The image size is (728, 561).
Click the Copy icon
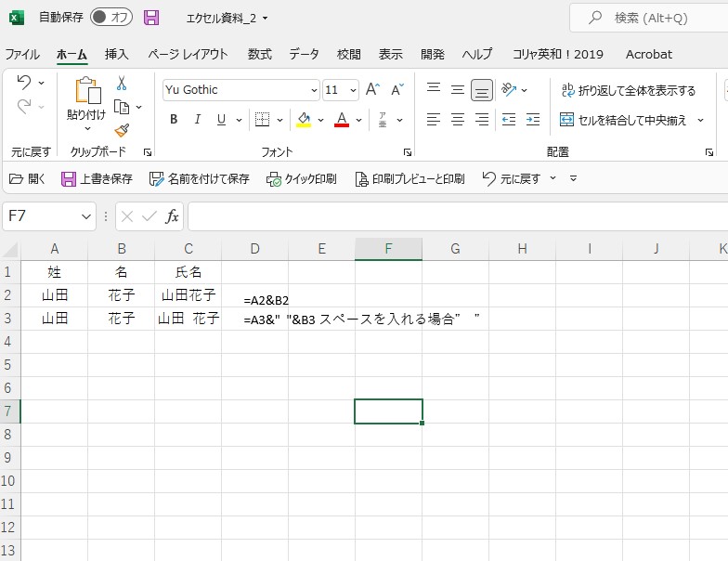(122, 108)
